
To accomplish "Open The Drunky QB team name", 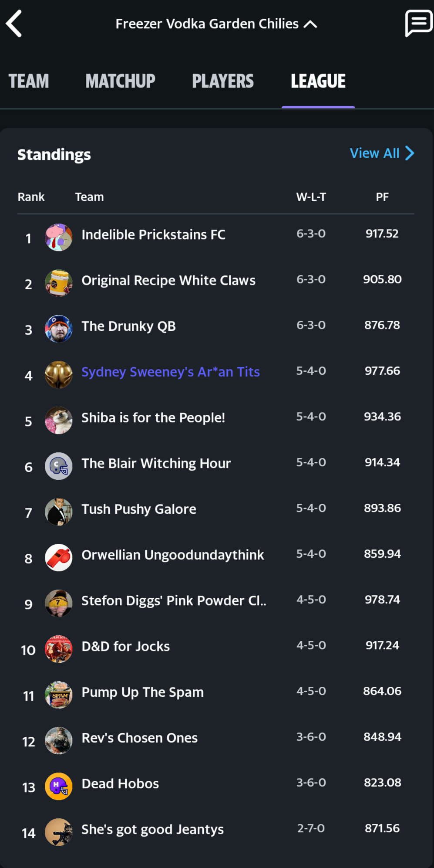I will point(129,326).
